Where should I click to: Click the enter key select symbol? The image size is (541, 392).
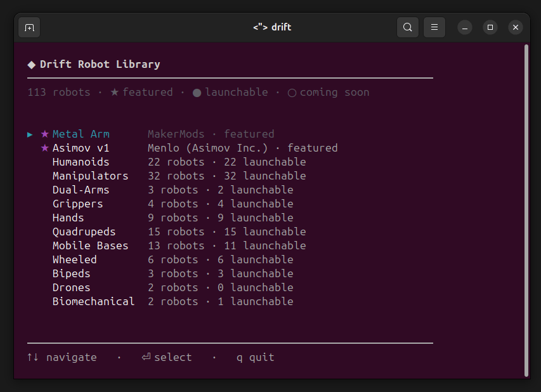click(146, 357)
